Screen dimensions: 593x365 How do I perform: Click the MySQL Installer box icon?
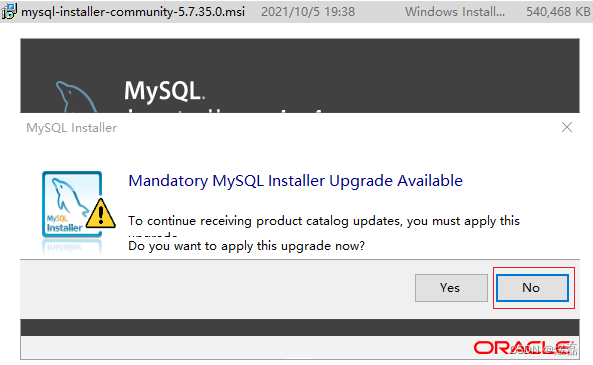(72, 204)
